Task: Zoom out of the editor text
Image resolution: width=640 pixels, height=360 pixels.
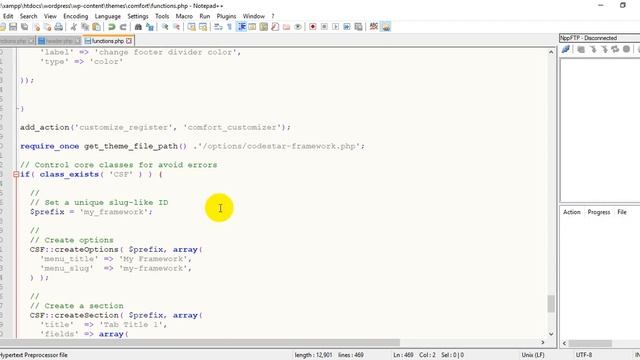Action: point(176,27)
